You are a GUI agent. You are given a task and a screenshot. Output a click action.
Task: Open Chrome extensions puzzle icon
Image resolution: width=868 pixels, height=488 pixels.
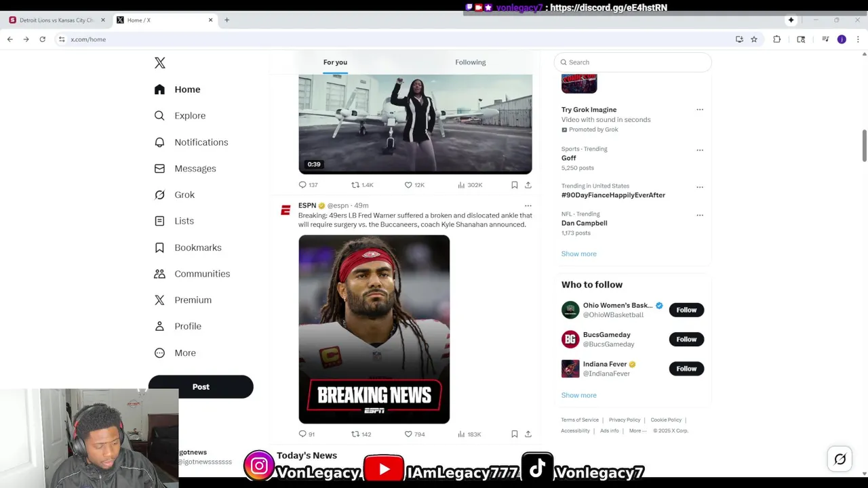777,39
